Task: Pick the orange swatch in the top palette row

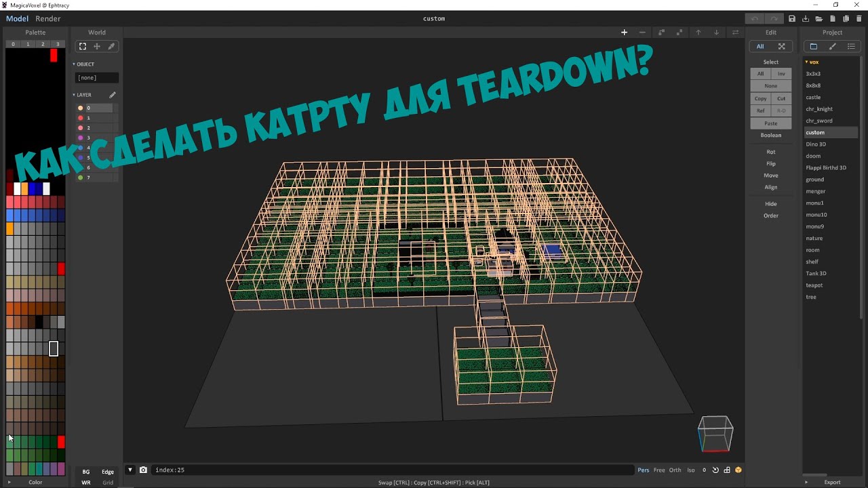Action: pos(24,189)
